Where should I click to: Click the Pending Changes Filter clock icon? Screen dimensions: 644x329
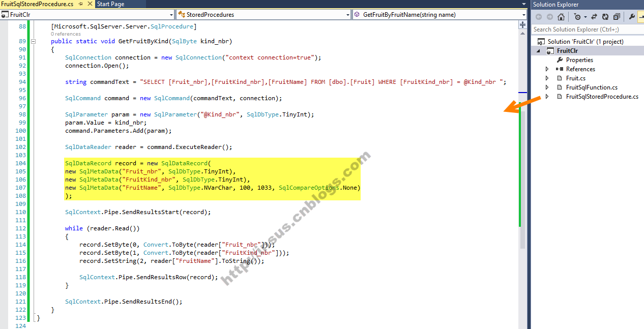click(x=577, y=17)
